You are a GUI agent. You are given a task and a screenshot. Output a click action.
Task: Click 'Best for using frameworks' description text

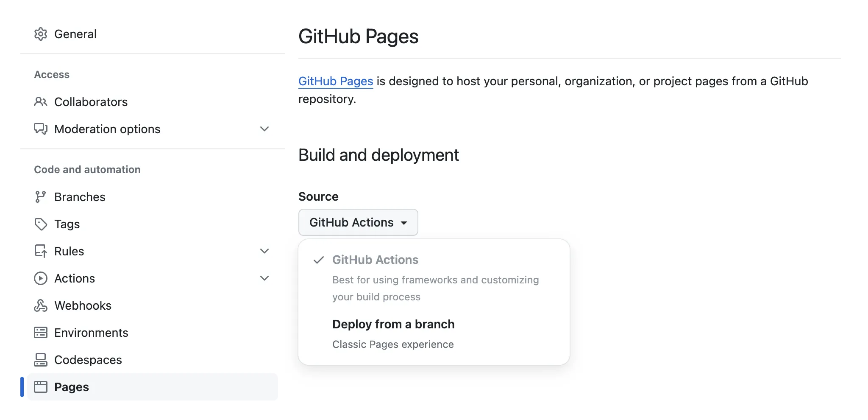click(x=435, y=288)
